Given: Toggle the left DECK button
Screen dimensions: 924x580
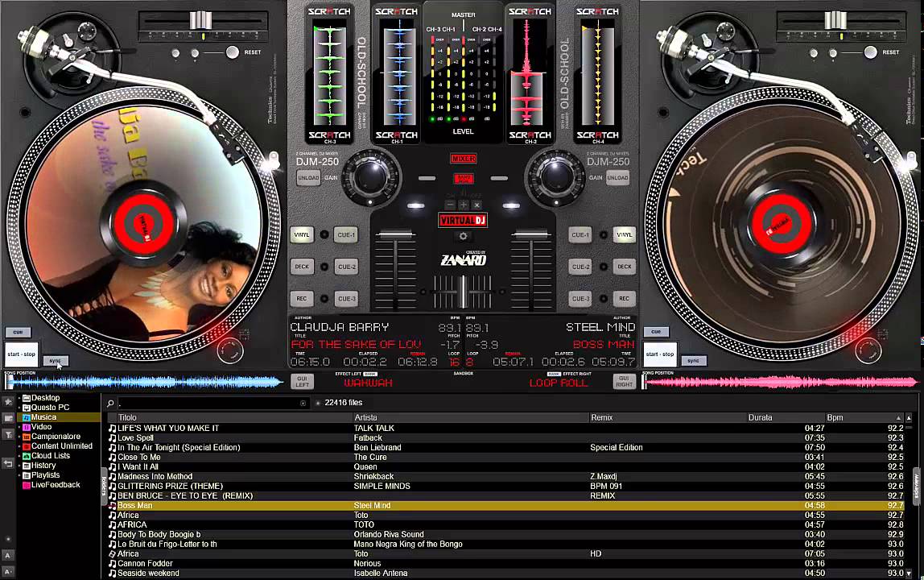Looking at the screenshot, I should pyautogui.click(x=302, y=267).
